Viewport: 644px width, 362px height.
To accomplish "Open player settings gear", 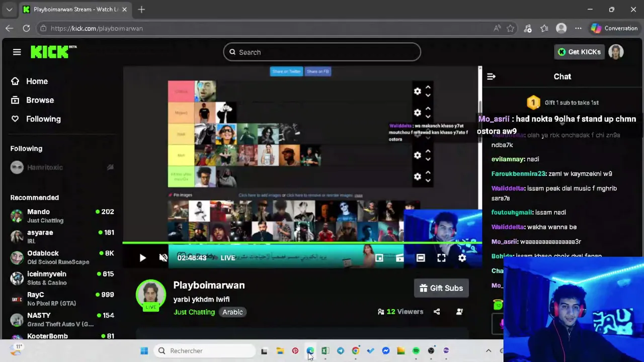I will 462,258.
